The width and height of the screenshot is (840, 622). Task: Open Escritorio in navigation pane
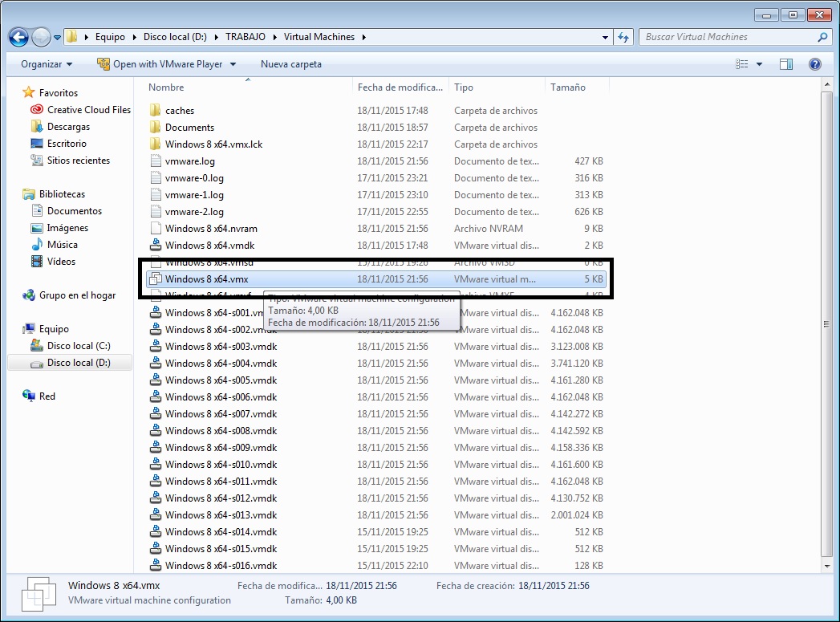(x=59, y=144)
